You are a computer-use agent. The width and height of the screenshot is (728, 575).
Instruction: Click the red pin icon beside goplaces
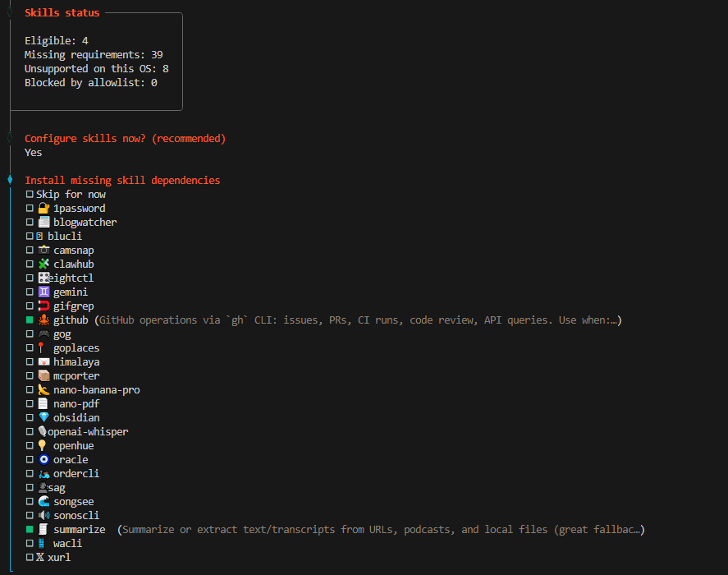tap(41, 347)
